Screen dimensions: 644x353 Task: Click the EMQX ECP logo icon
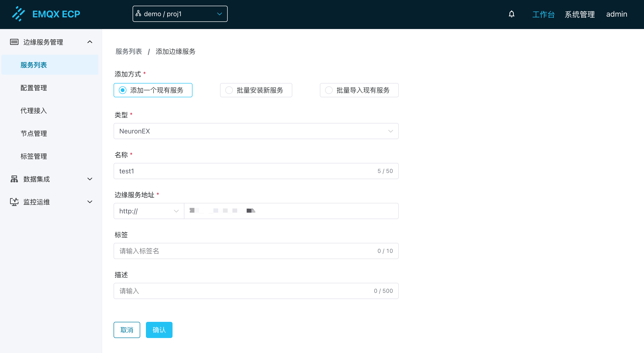click(19, 14)
